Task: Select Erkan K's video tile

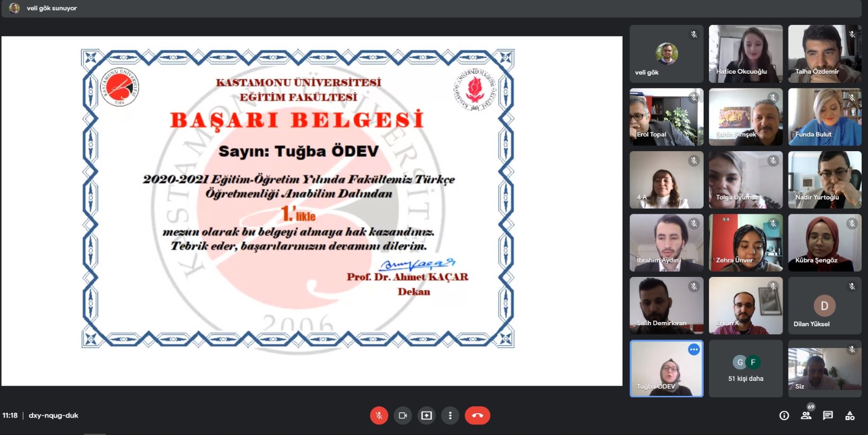Action: pos(746,306)
